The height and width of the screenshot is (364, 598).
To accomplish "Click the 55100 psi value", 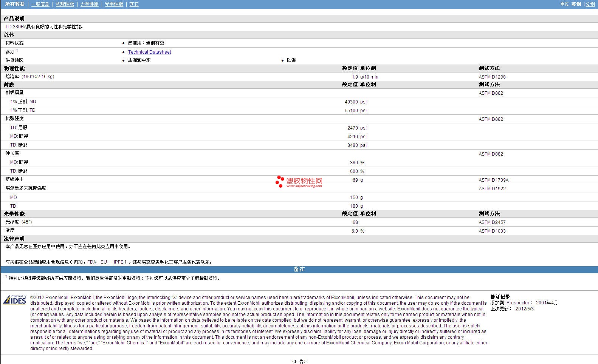I will point(356,111).
